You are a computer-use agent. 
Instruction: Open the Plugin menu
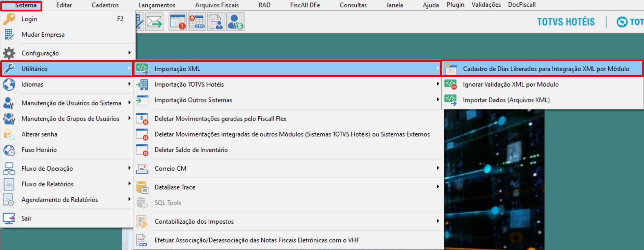click(455, 5)
